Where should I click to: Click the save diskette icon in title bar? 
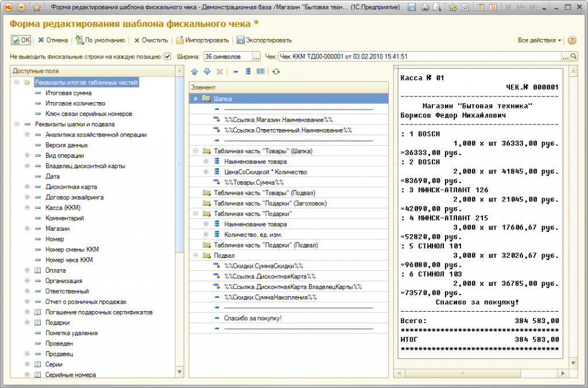pyautogui.click(x=412, y=7)
